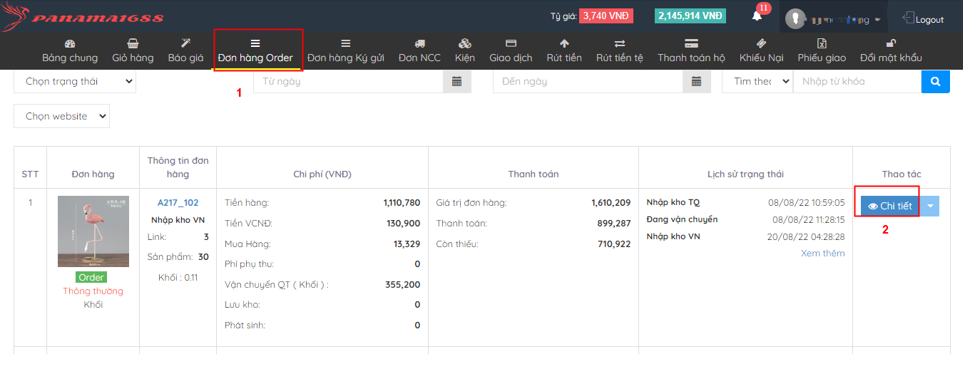
Task: Click the blue search magnifier button
Action: 935,81
